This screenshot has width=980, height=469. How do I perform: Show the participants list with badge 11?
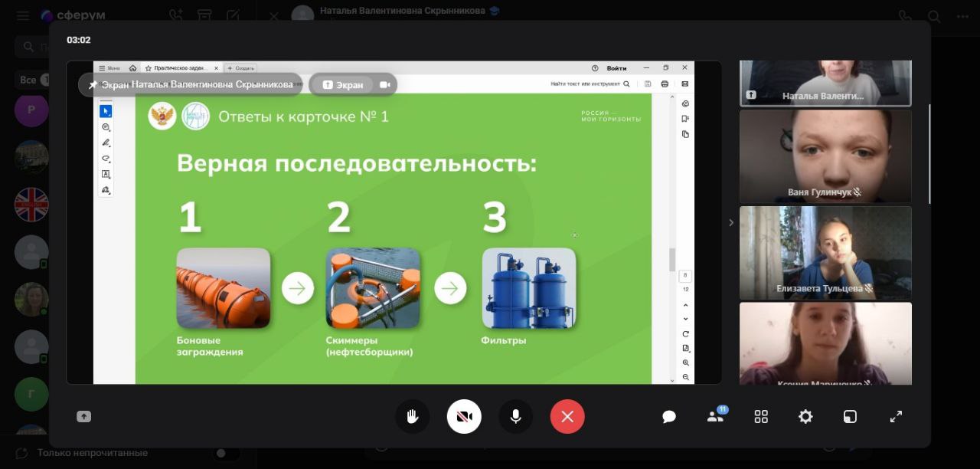click(716, 416)
